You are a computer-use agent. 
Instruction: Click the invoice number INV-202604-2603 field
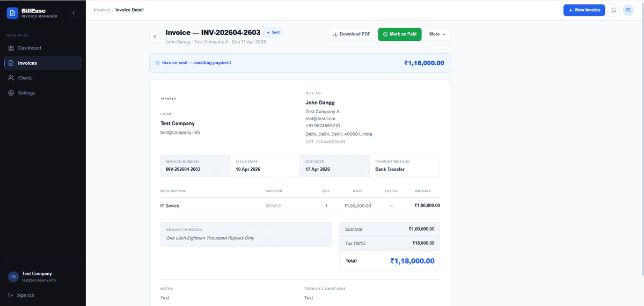pos(195,166)
